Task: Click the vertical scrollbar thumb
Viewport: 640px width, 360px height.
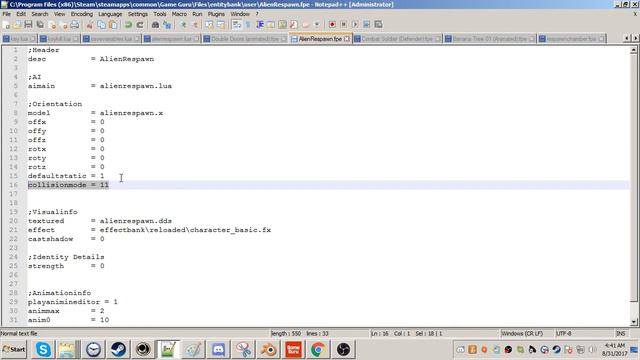Action: [633, 178]
